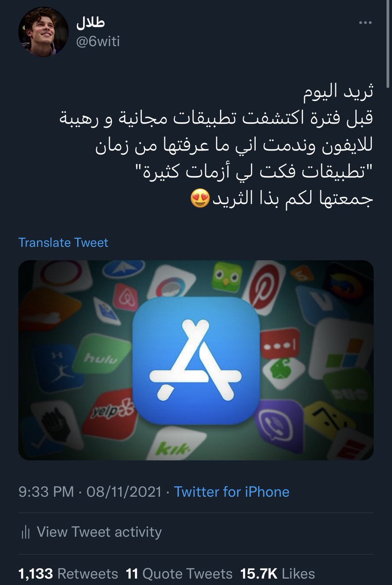Click the tweet timestamp 9:33 PM
This screenshot has width=392, height=585.
(x=47, y=491)
